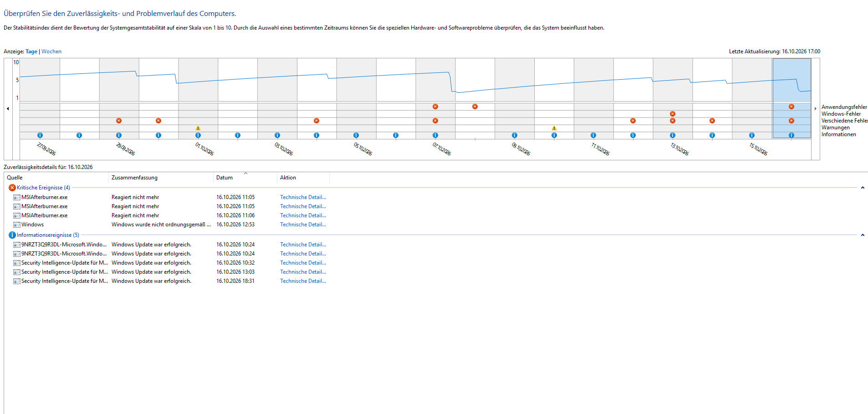Select the Verschiedene Fehler icon on 29.09.2026

(x=119, y=121)
